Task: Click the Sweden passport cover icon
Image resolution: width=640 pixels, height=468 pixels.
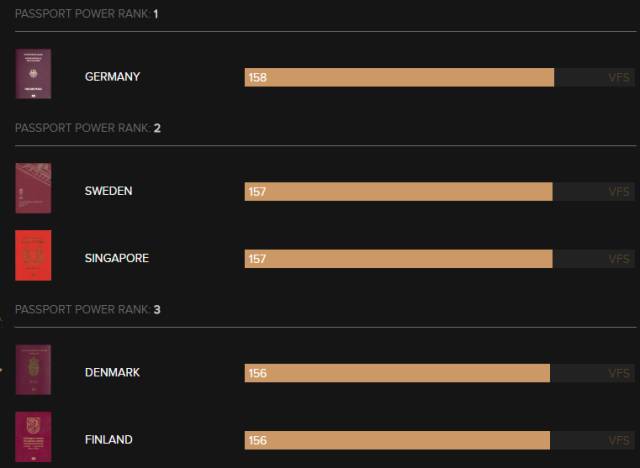Action: [x=33, y=189]
